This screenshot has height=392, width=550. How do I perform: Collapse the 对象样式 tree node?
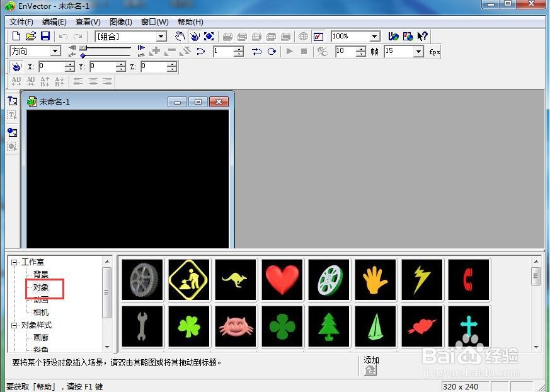(x=14, y=325)
